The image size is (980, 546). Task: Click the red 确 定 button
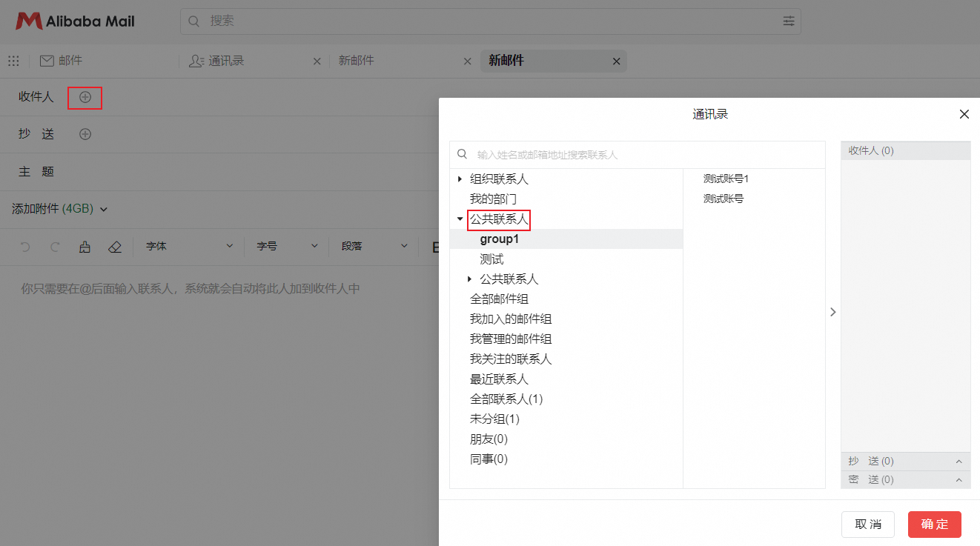(x=935, y=525)
